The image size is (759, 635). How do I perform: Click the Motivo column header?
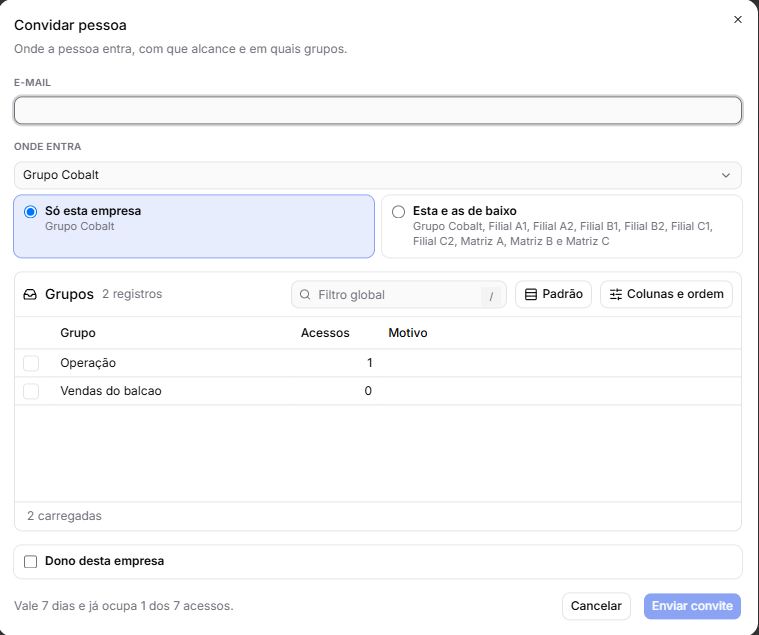point(408,333)
